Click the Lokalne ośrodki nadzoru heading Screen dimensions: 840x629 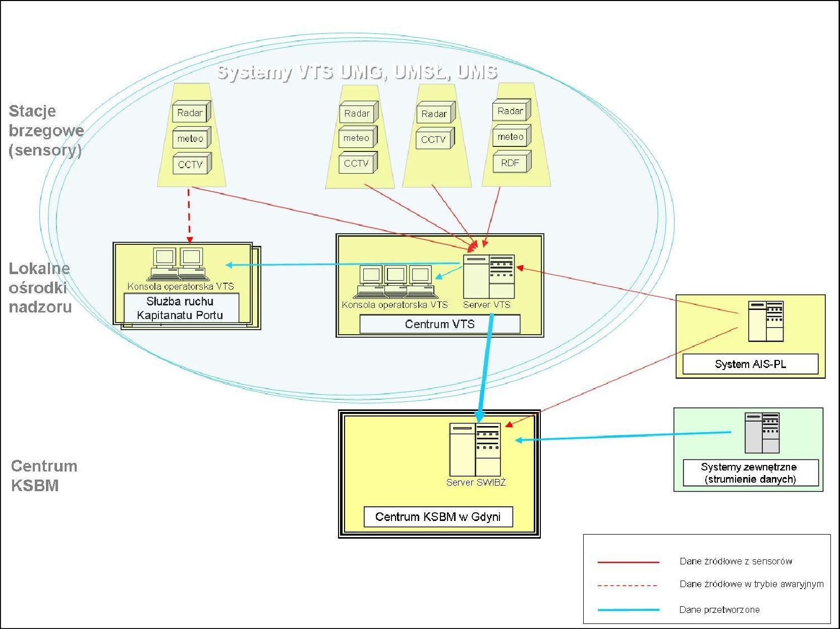40,288
